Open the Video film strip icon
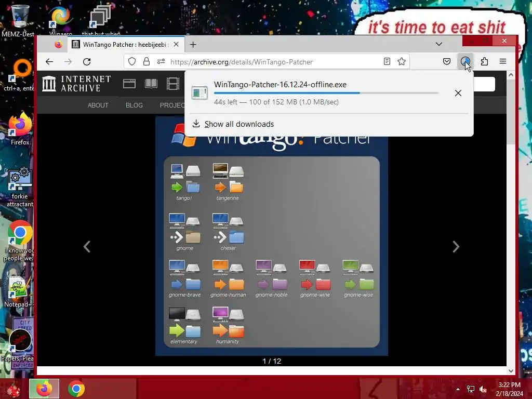This screenshot has width=532, height=399. point(173,84)
